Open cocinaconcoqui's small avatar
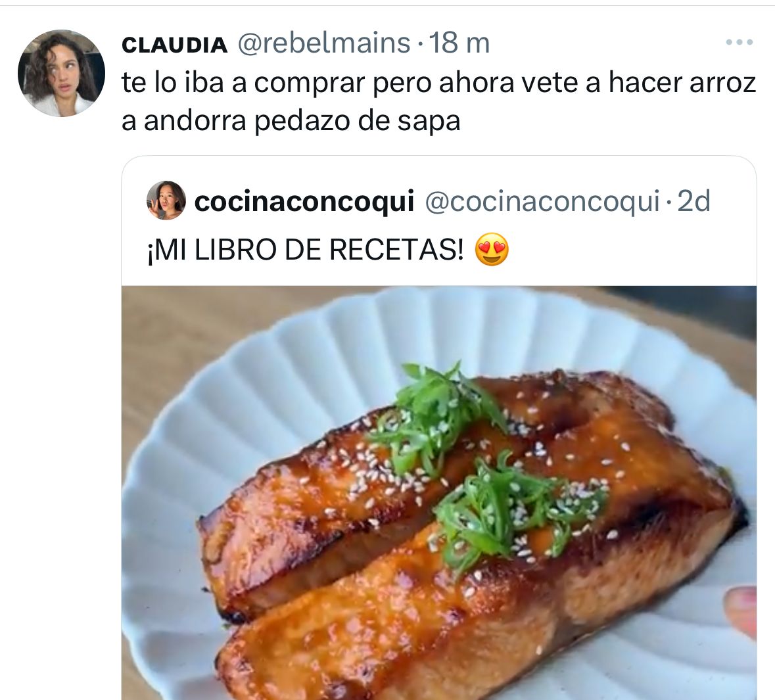 (x=166, y=200)
